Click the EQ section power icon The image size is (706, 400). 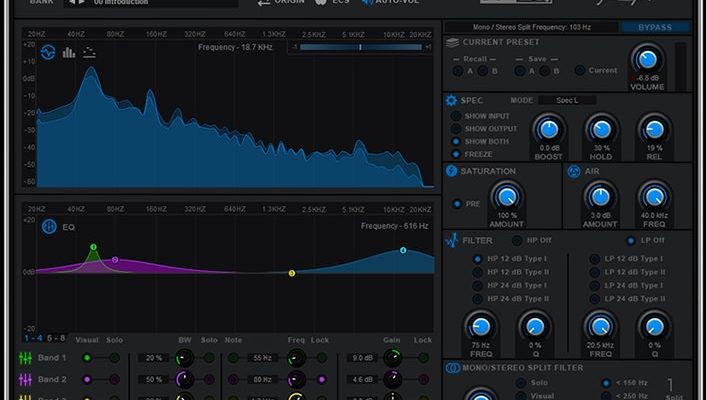click(x=49, y=227)
